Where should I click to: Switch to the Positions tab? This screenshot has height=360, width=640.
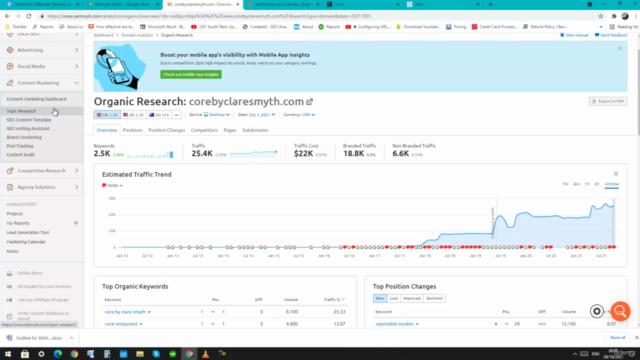pyautogui.click(x=133, y=130)
